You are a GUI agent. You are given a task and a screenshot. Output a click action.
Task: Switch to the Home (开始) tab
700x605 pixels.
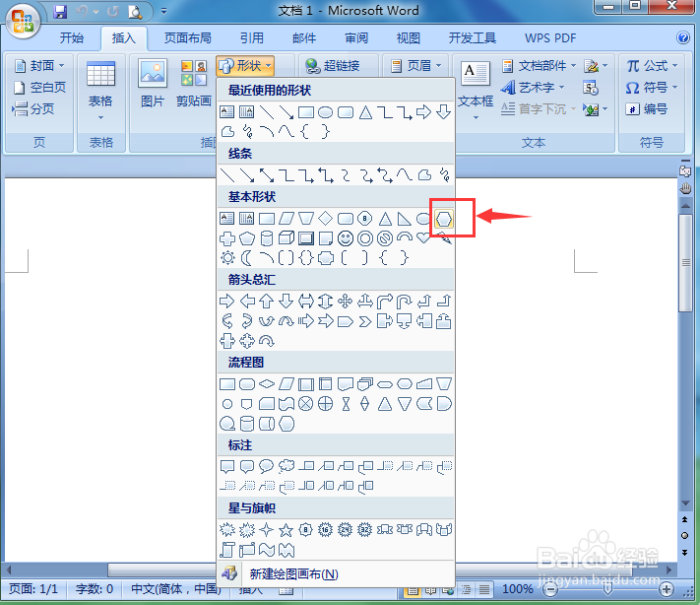click(x=72, y=38)
